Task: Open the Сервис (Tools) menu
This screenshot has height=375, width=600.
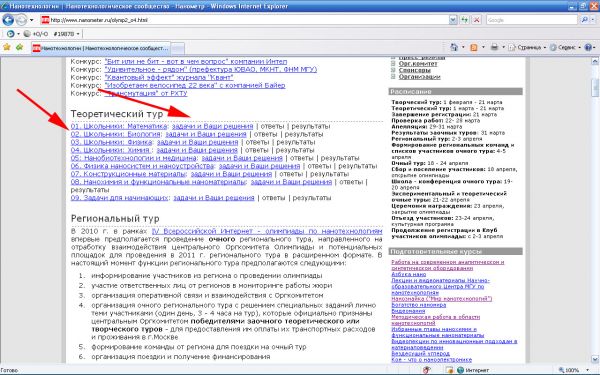Action: click(566, 47)
